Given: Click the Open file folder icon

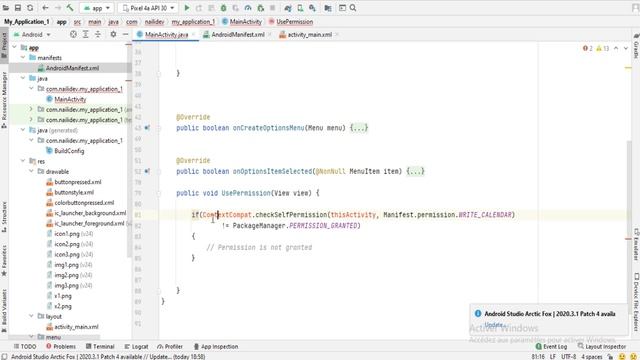Looking at the screenshot, I should pos(6,8).
